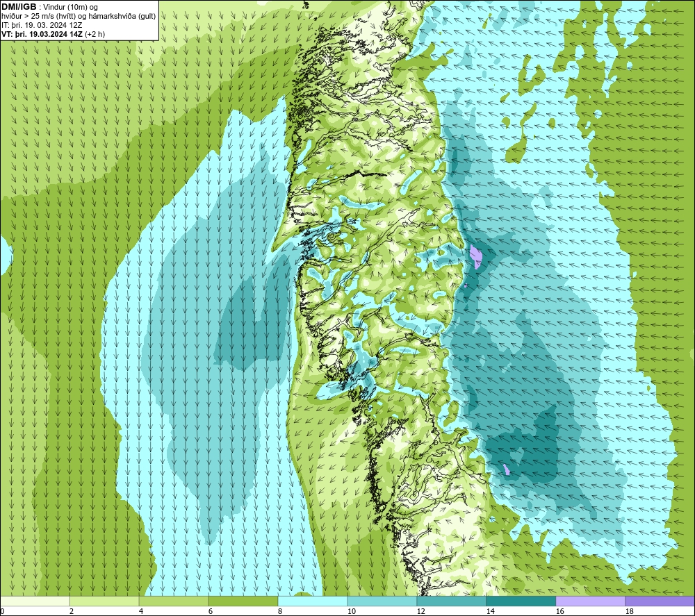Click the '8' scale label
Screen dimensions: 695x616
[x=280, y=612]
